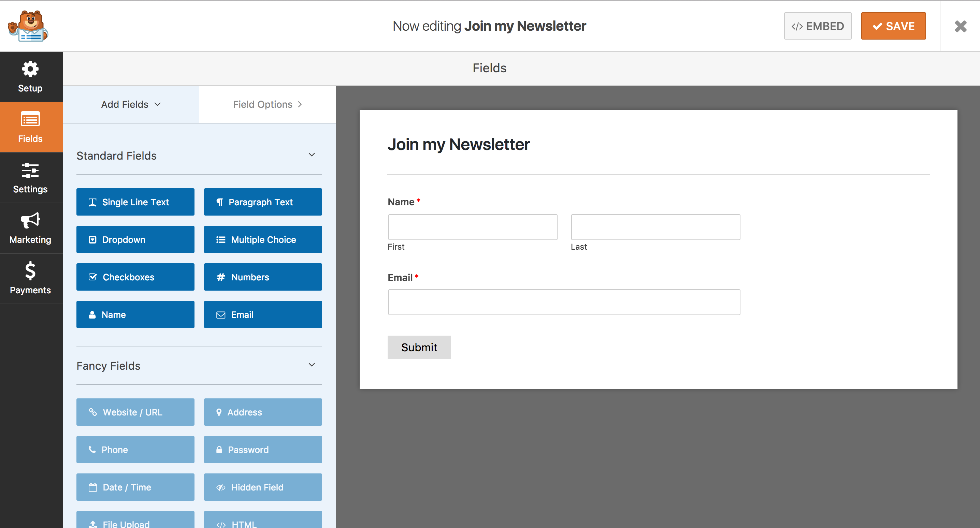Open the Add Fields dropdown

click(131, 104)
